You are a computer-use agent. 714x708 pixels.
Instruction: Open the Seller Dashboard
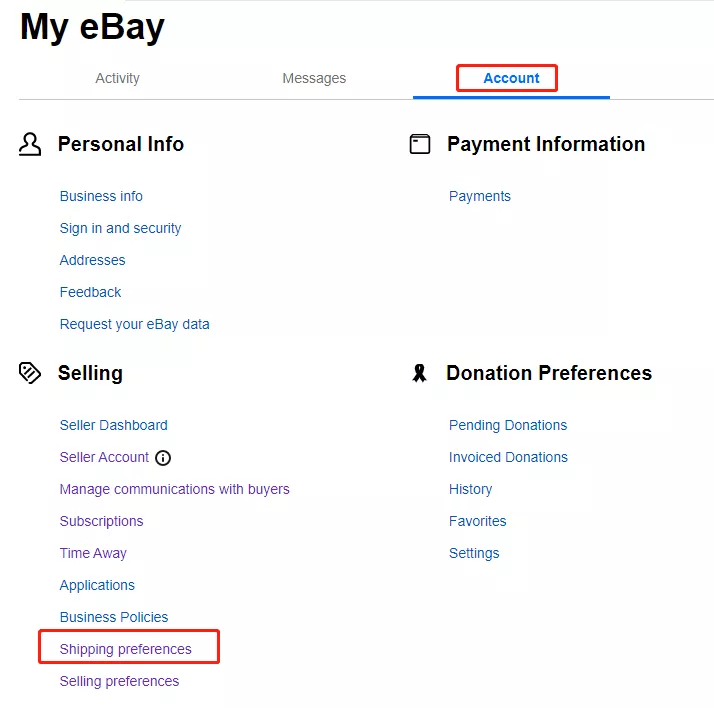pyautogui.click(x=113, y=425)
